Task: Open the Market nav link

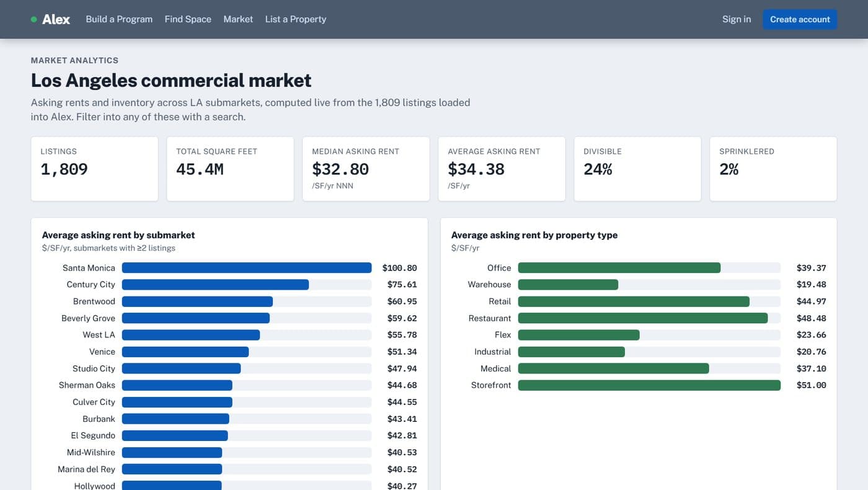Action: tap(238, 19)
